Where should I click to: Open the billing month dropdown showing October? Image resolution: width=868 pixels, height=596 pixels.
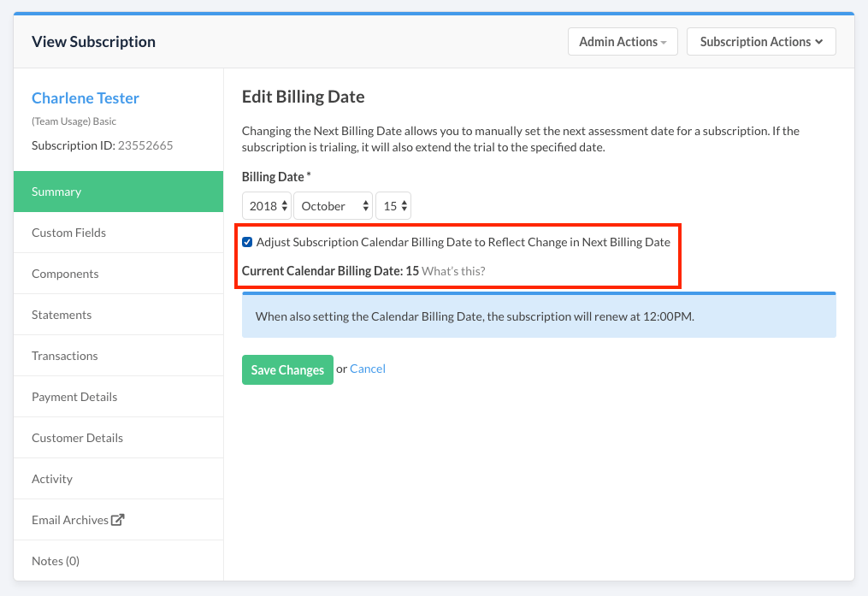[x=333, y=206]
